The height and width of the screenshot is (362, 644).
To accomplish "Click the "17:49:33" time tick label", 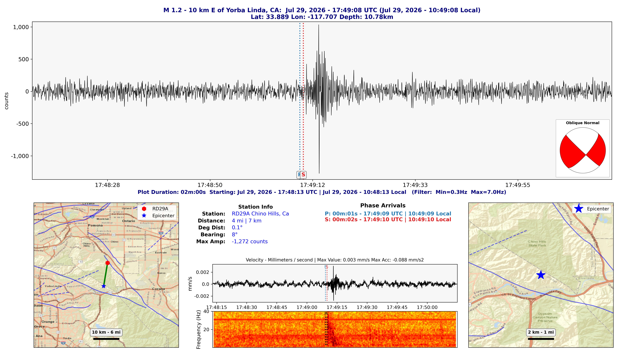I will coord(415,185).
